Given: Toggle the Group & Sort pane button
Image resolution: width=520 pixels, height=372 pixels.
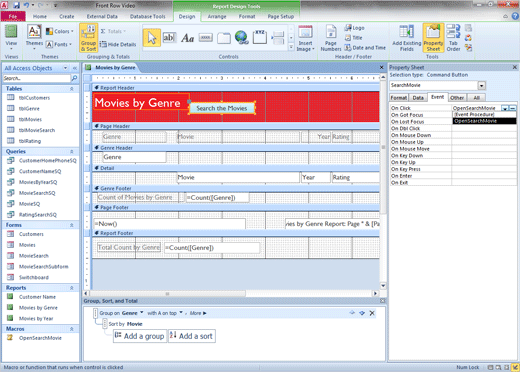Looking at the screenshot, I should point(88,38).
